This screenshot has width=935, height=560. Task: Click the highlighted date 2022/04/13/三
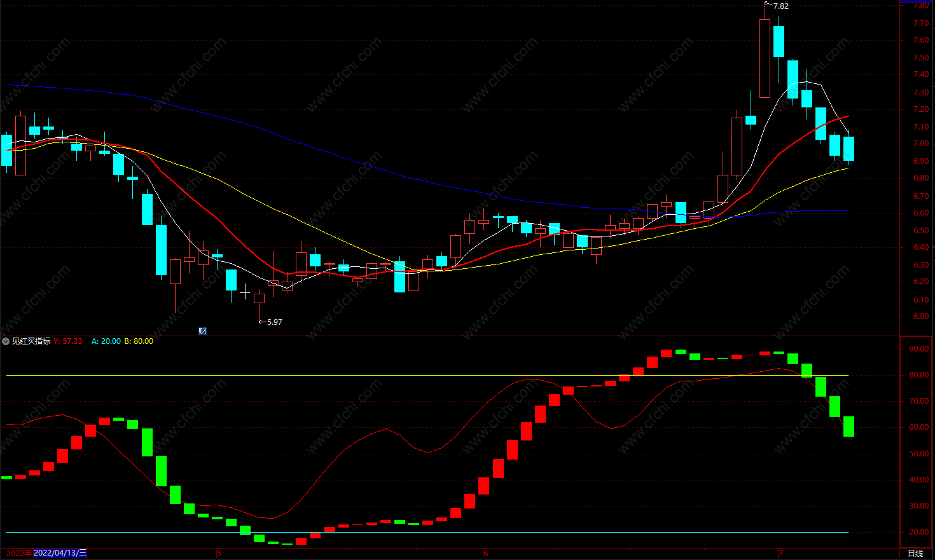(60, 553)
